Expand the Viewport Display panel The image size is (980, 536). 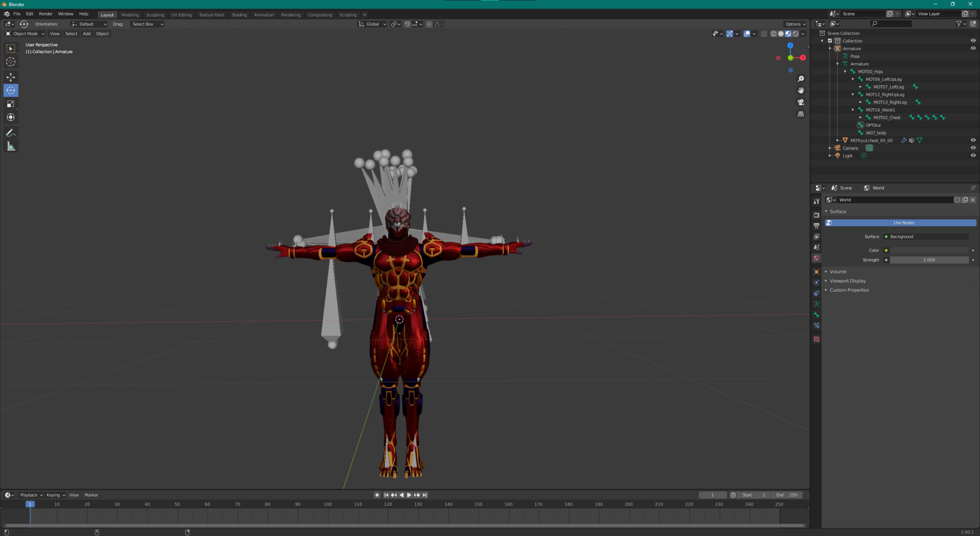coord(847,281)
